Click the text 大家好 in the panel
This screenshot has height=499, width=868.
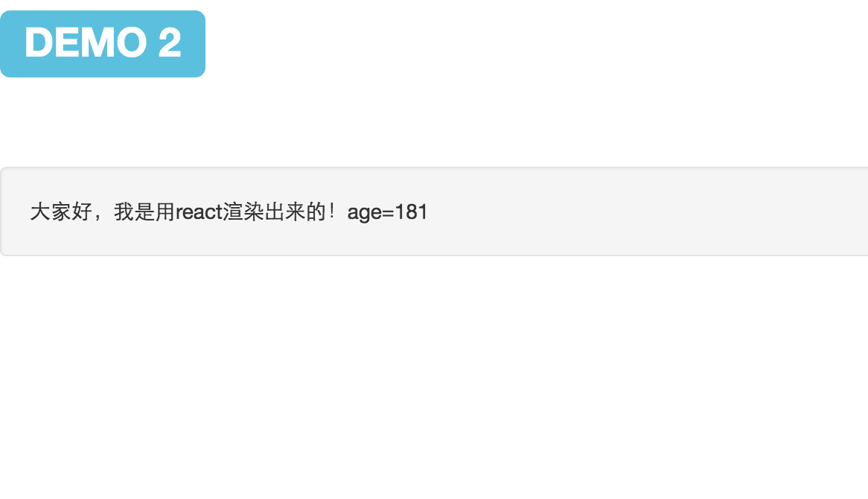(x=61, y=212)
